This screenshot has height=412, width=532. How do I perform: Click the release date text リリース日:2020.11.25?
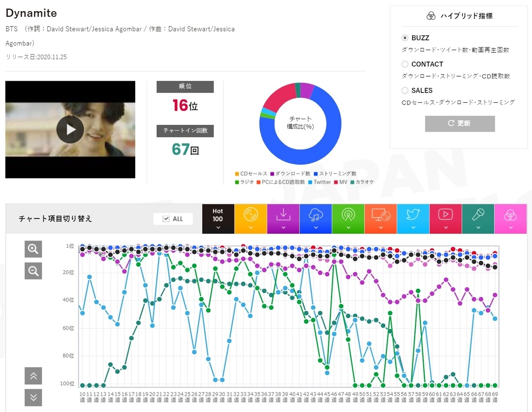36,57
